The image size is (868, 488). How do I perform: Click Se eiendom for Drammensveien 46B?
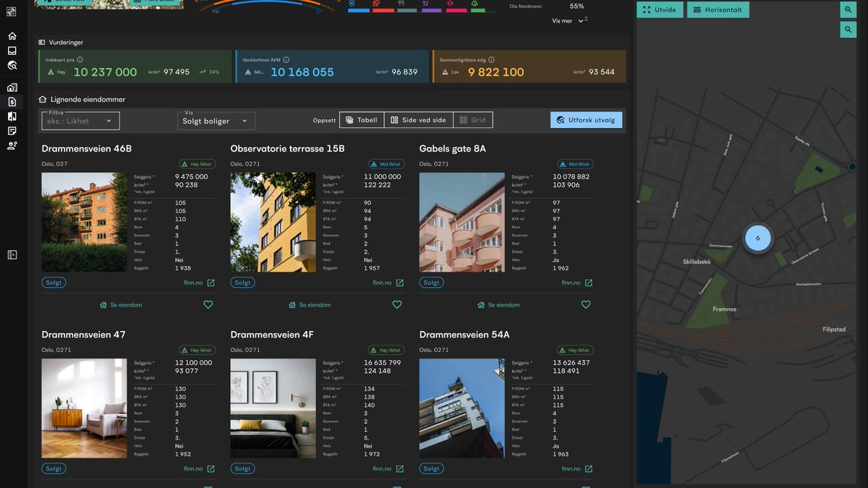[x=121, y=305]
